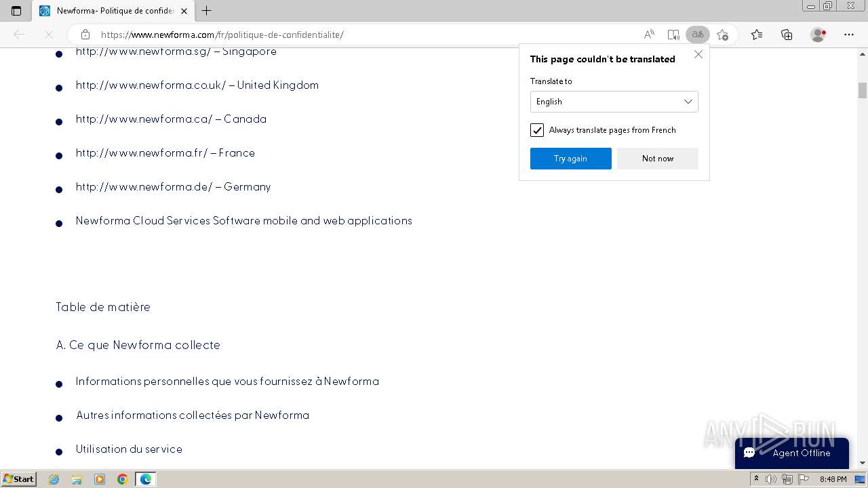Image resolution: width=868 pixels, height=488 pixels.
Task: Click Autres informations collectées par Newforma
Action: (193, 415)
